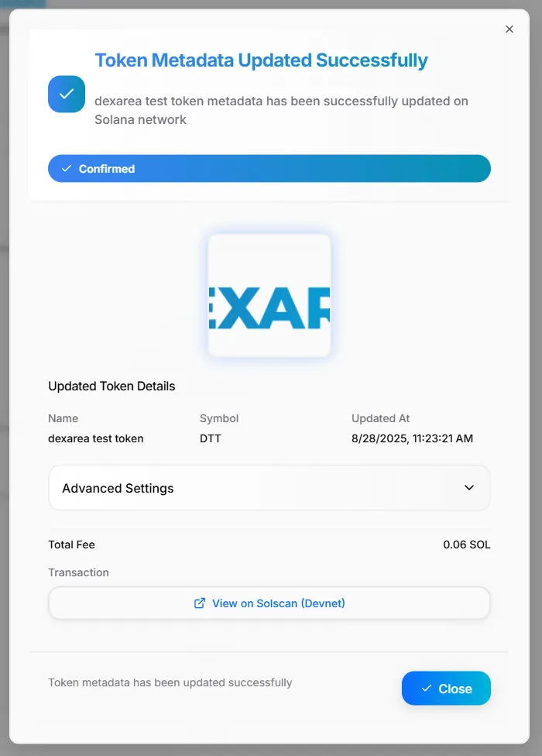542x756 pixels.
Task: Collapse the Advanced Settings panel
Action: click(269, 488)
